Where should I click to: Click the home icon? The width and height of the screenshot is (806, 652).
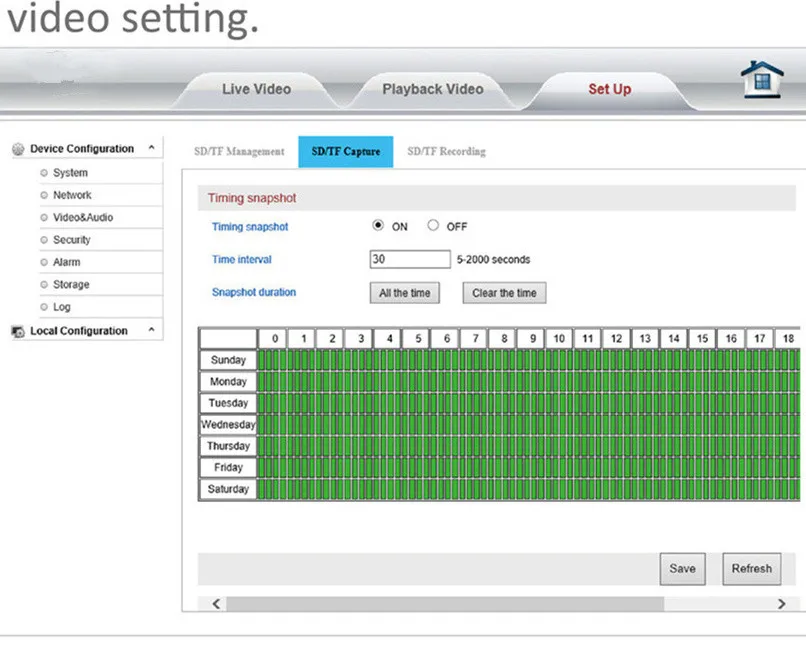coord(762,79)
